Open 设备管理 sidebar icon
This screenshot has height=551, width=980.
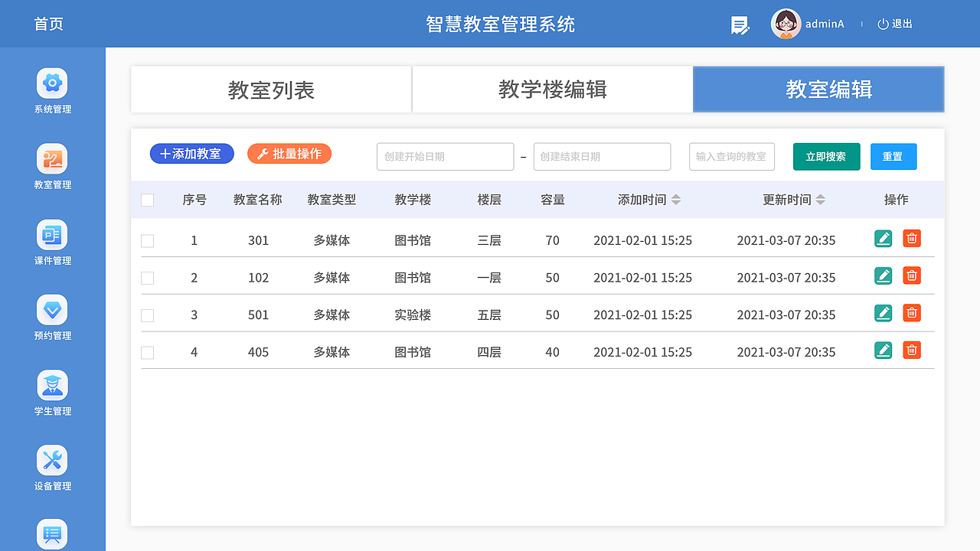tap(52, 460)
